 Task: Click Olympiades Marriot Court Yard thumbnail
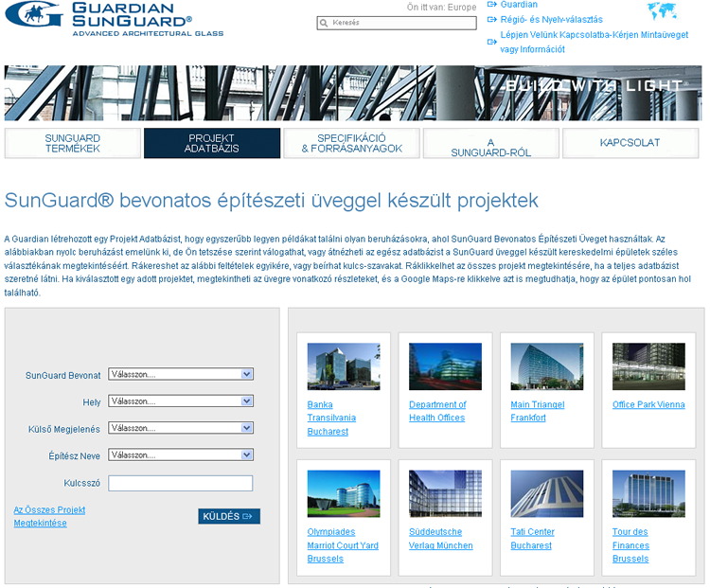pyautogui.click(x=344, y=493)
